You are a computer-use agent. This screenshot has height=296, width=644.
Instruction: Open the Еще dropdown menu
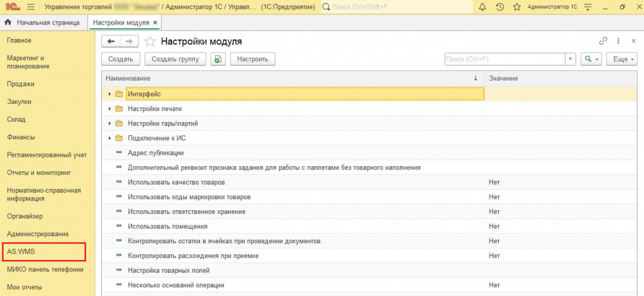tap(622, 59)
